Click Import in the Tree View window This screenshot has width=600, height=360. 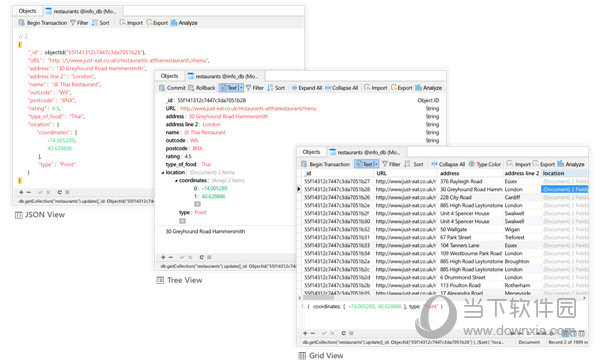click(376, 88)
